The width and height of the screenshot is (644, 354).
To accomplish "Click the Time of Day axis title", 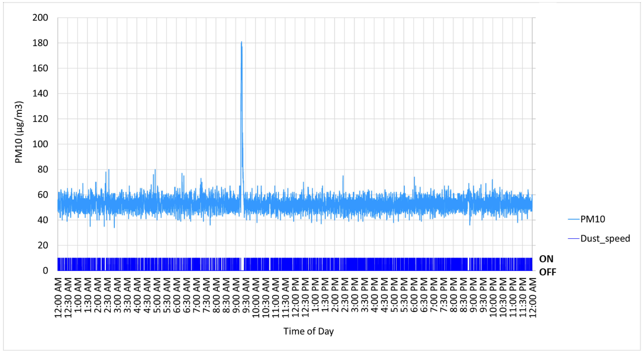I will 309,331.
